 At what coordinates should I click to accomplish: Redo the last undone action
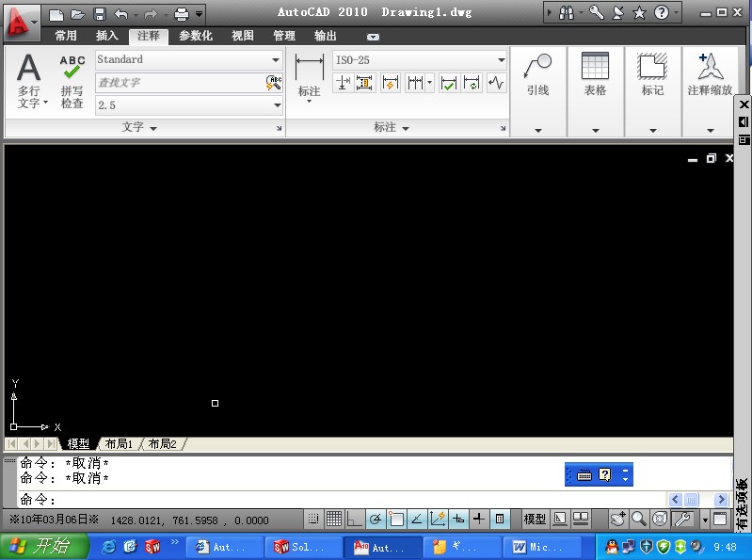(151, 14)
